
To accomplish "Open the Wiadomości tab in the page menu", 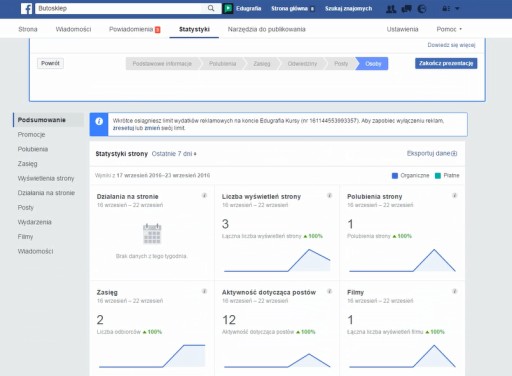I will (x=73, y=29).
